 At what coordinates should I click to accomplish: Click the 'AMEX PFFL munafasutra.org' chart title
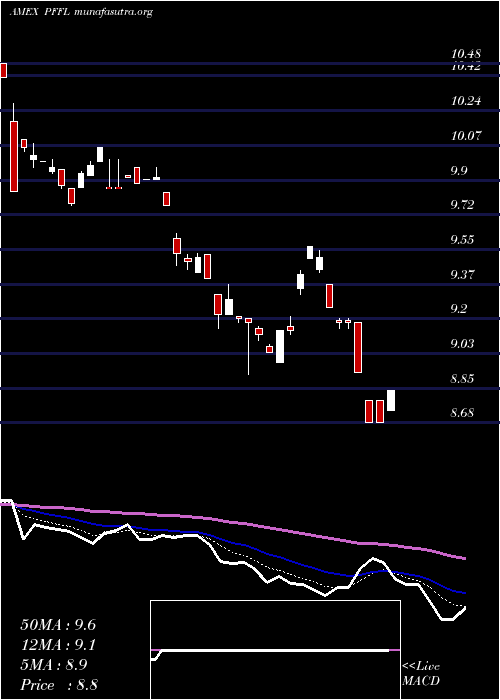[x=81, y=12]
